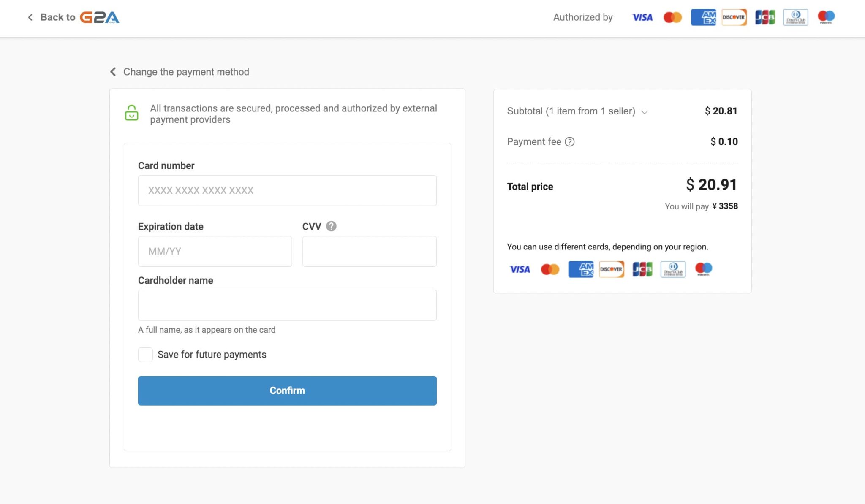
Task: Click the Diners Club logo in header
Action: 795,17
